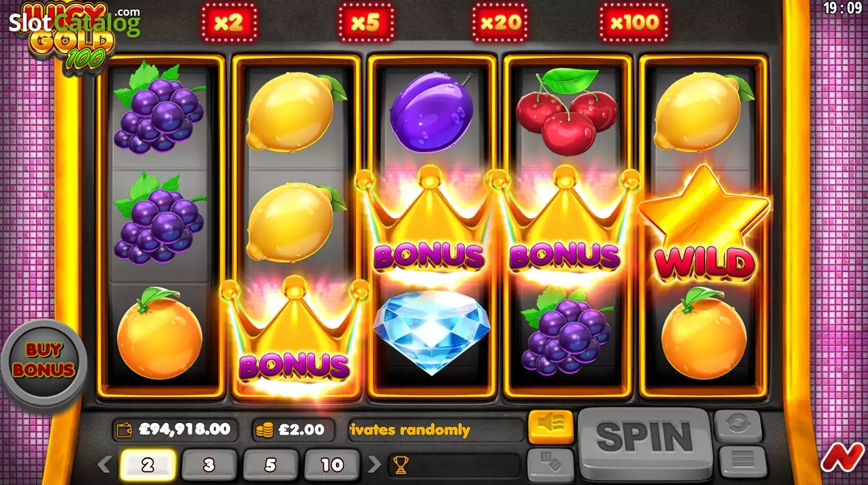Click the scrolling info message bar

(x=436, y=430)
